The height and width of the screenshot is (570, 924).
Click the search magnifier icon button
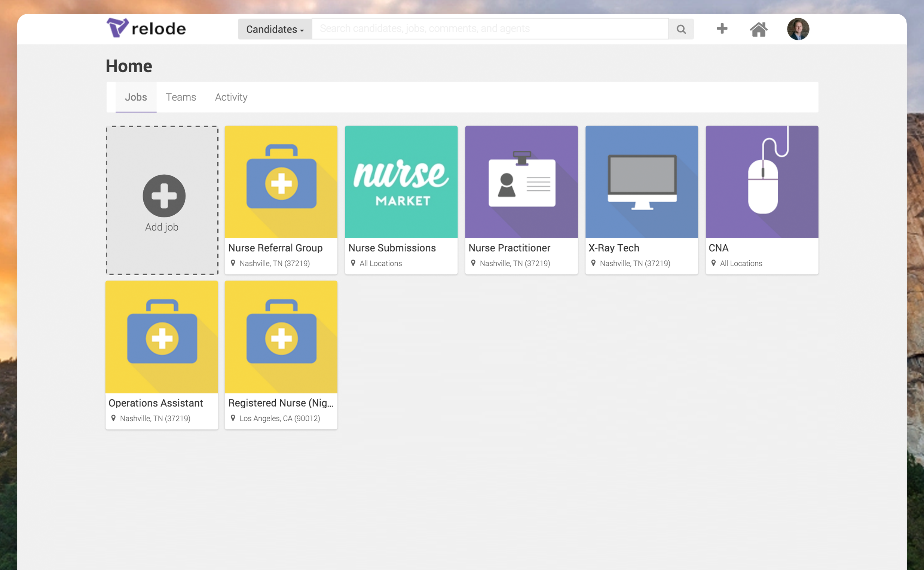(x=681, y=29)
